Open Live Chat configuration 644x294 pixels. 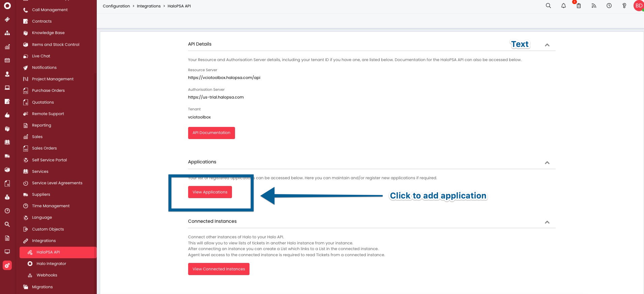41,56
